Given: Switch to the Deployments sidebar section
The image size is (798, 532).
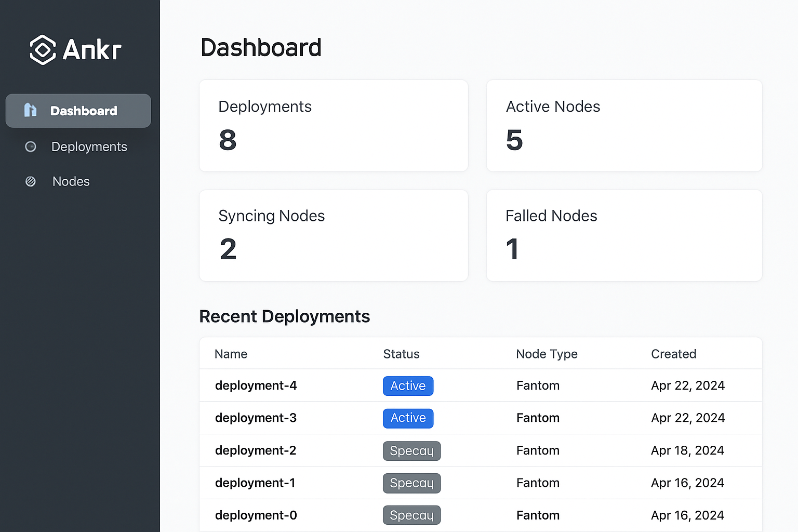Looking at the screenshot, I should click(x=89, y=147).
